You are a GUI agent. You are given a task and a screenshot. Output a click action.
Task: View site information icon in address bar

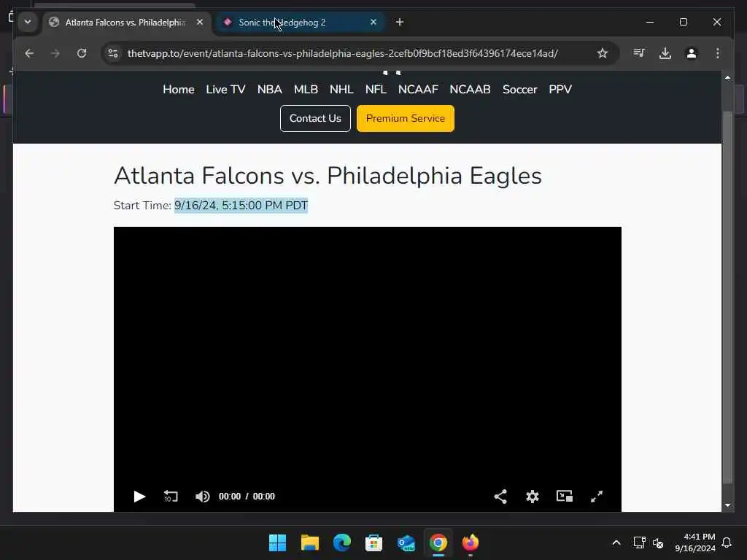(x=113, y=53)
